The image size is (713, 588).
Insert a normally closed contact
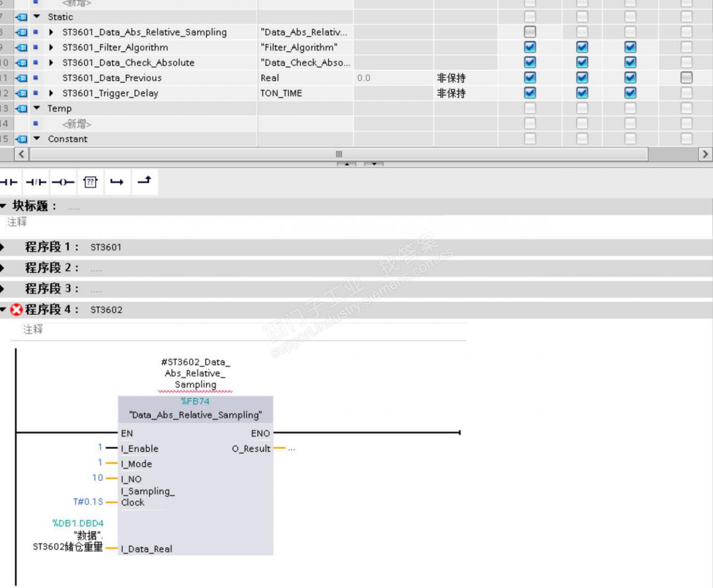(x=37, y=182)
